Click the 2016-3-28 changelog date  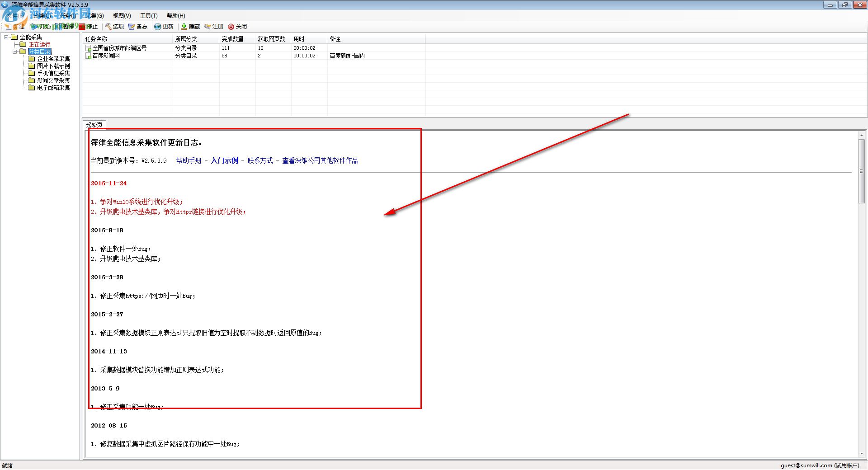pos(107,277)
